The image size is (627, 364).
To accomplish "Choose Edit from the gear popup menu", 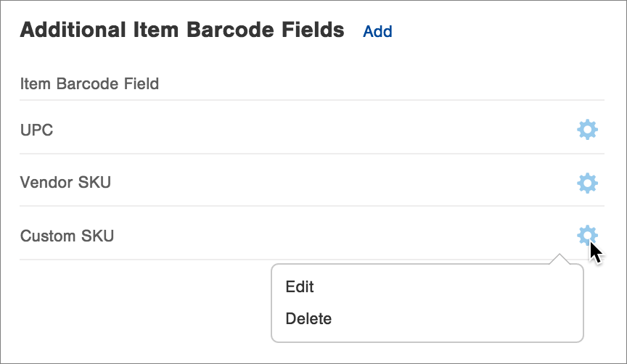I will (300, 286).
